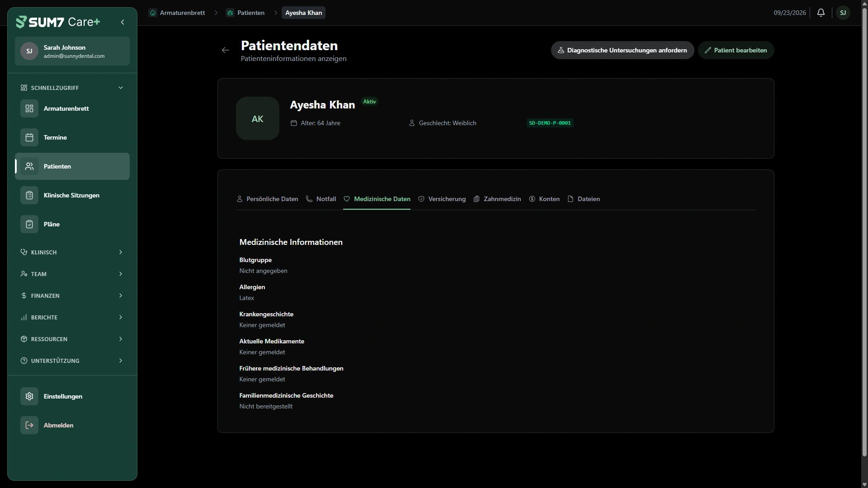Open the Klinische Sitzungen clipboard icon

(x=29, y=195)
